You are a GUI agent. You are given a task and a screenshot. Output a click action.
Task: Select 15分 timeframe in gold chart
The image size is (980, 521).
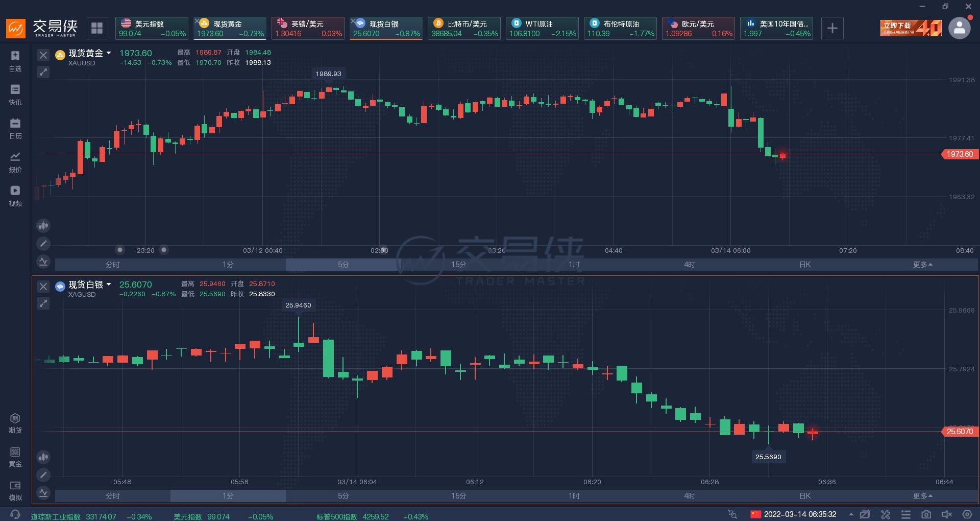pyautogui.click(x=459, y=265)
